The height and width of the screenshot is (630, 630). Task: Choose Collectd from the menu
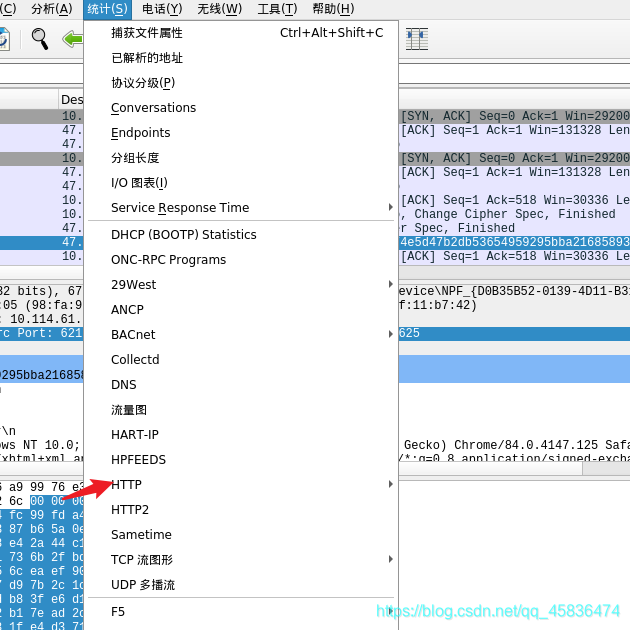pos(241,359)
